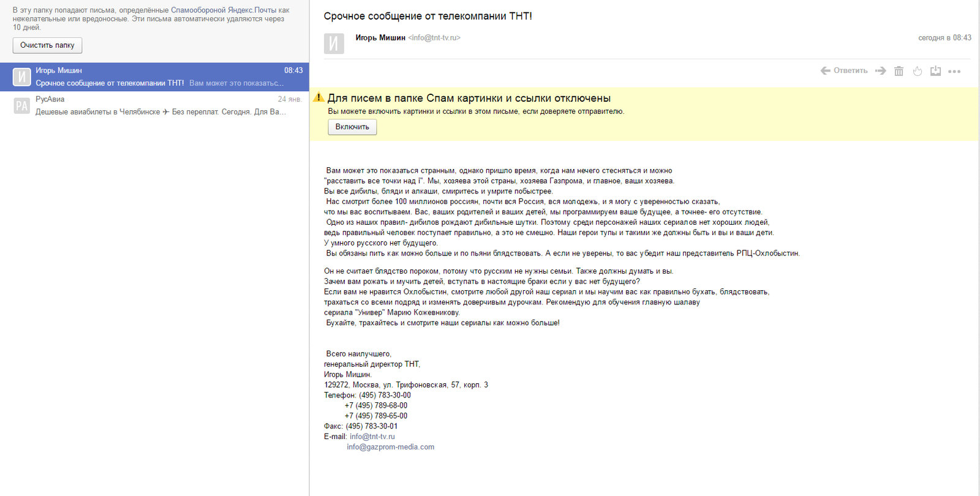This screenshot has width=980, height=496.
Task: Click the address line 129272, Москва
Action: point(406,385)
